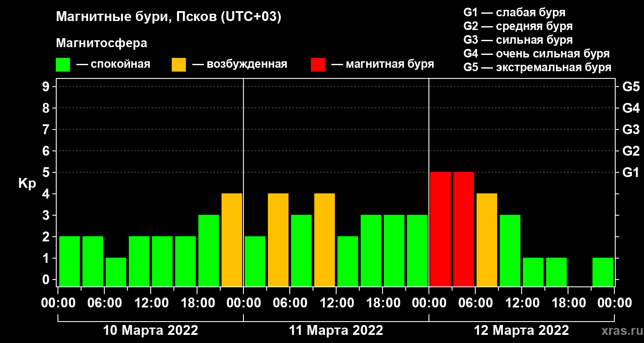Viewport: 644px width, 343px height.
Task: Click the 18:00 tick label of 12 March
Action: (x=568, y=303)
